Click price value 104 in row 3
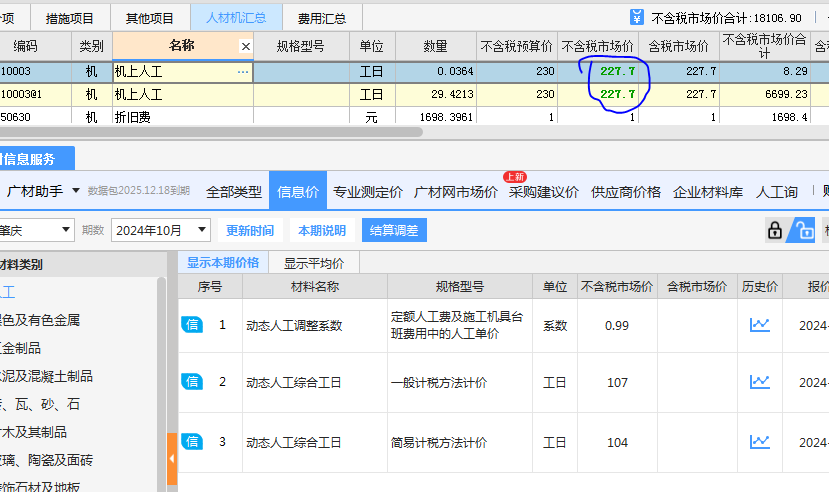Image resolution: width=829 pixels, height=492 pixels. point(617,442)
